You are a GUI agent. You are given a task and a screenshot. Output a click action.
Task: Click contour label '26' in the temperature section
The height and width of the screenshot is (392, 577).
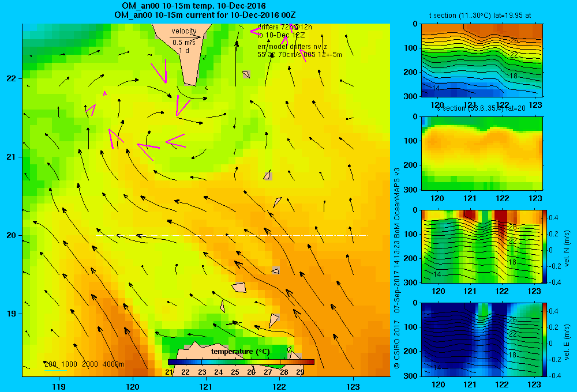[x=514, y=41]
